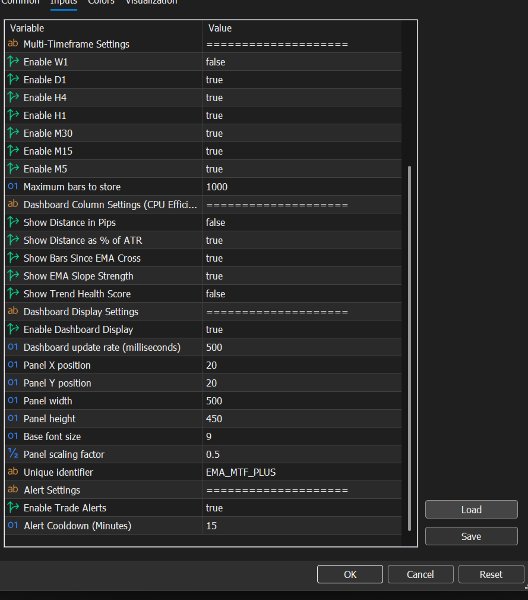Click the string icon beside Dashboard Display Settings
This screenshot has height=600, width=528.
(x=13, y=311)
